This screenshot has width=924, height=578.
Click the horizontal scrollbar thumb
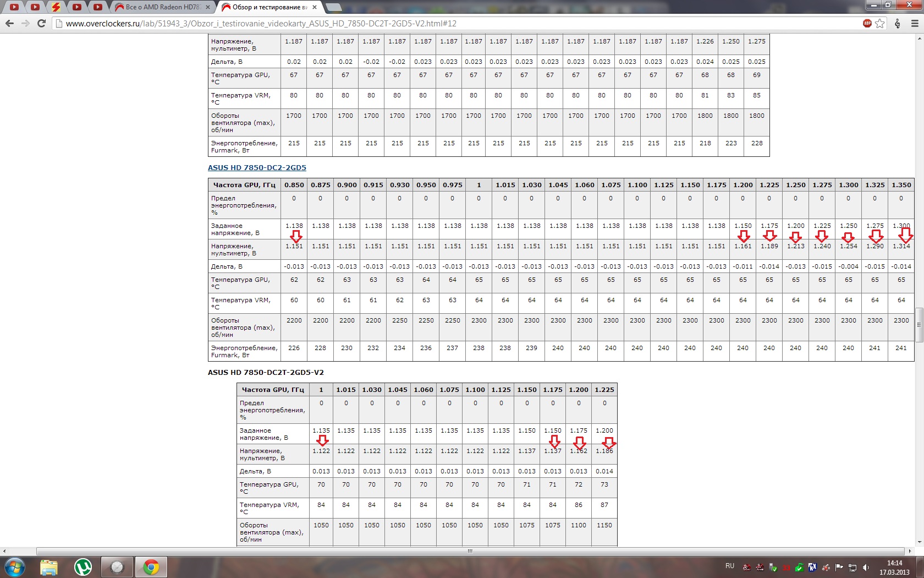470,551
